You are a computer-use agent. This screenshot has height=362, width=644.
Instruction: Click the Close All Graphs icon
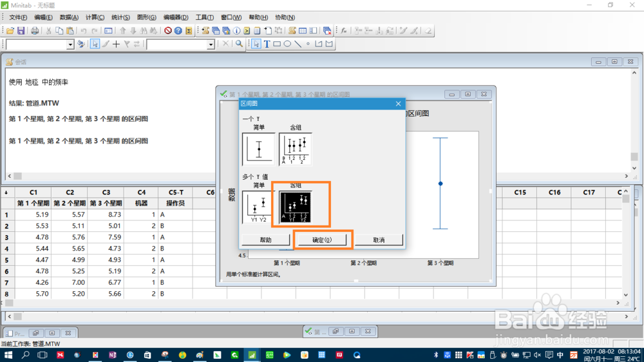point(327,31)
